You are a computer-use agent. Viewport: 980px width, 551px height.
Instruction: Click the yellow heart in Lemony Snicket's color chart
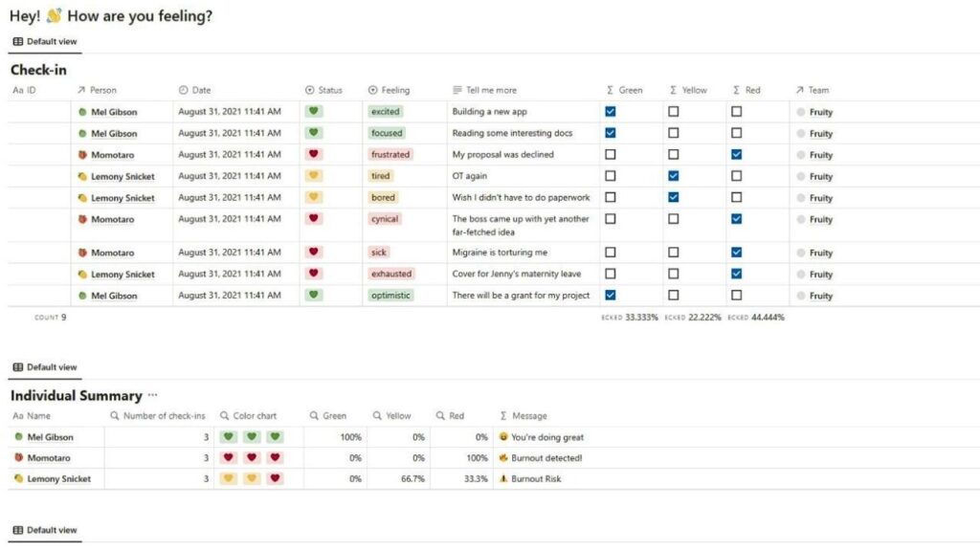(252, 478)
